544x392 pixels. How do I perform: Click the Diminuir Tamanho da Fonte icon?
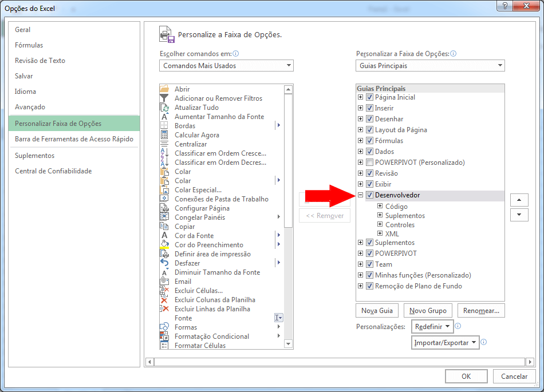pos(164,272)
